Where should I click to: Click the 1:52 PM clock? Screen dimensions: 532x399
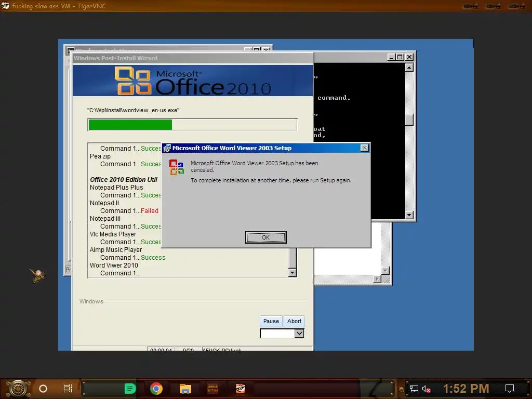pos(466,389)
